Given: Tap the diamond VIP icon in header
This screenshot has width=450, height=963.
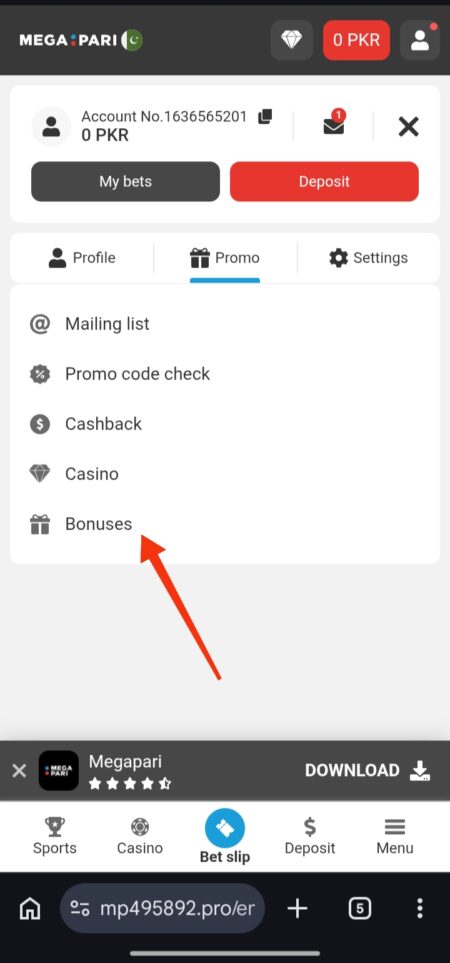Looking at the screenshot, I should [292, 40].
